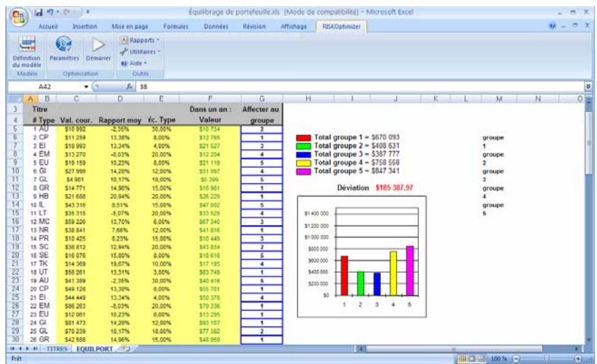Open the Quick Access Toolbar customize arrow

(88, 12)
